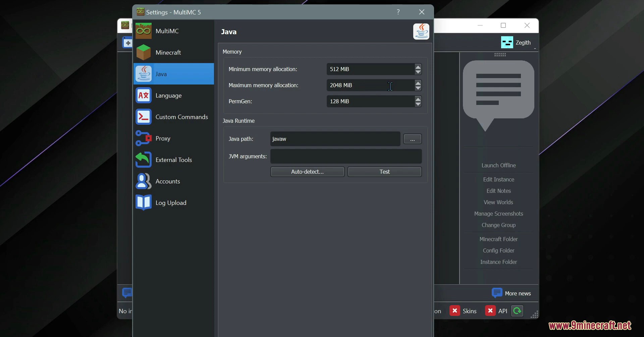This screenshot has width=644, height=337.
Task: Minimize the MultiMC main window
Action: coord(480,25)
